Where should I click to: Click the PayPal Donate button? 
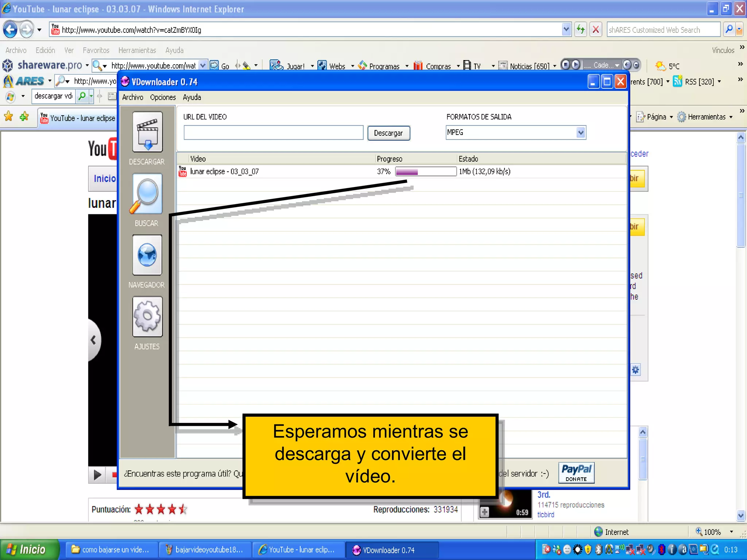pyautogui.click(x=576, y=473)
